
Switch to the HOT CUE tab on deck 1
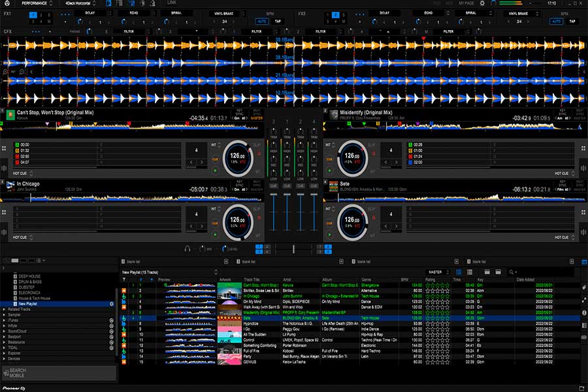[x=20, y=172]
